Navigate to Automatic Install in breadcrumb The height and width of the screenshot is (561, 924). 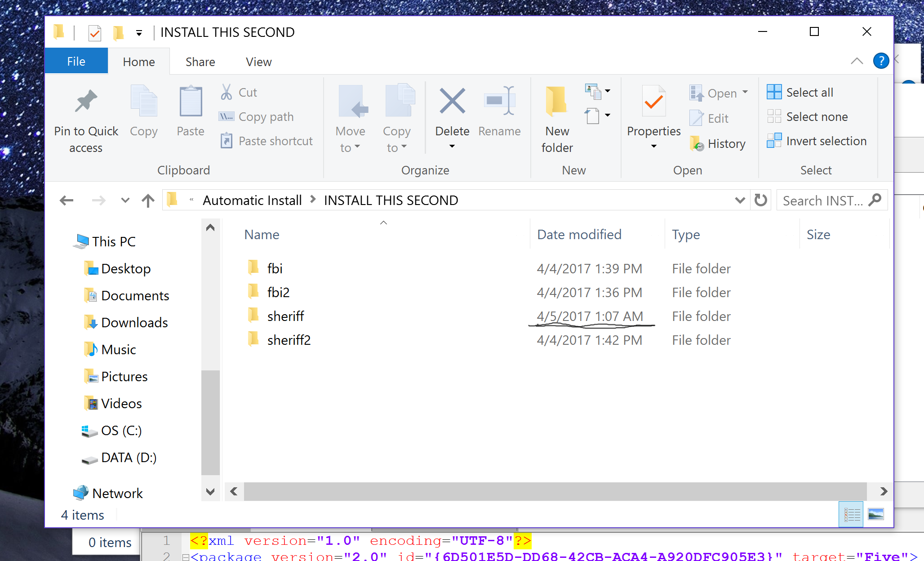252,200
